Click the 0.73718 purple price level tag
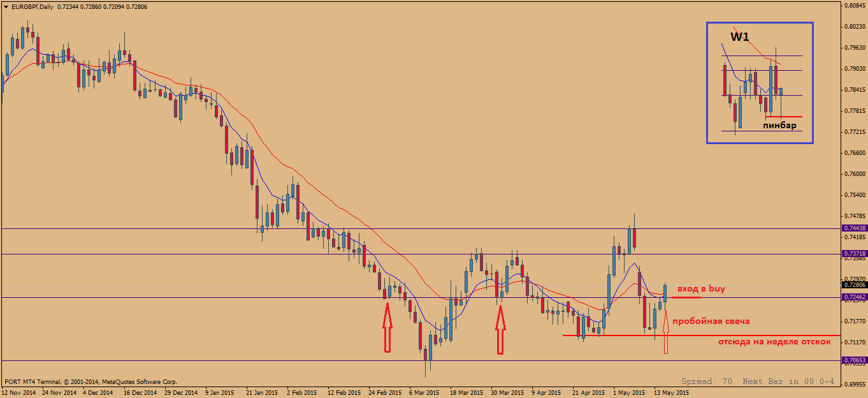 point(855,253)
